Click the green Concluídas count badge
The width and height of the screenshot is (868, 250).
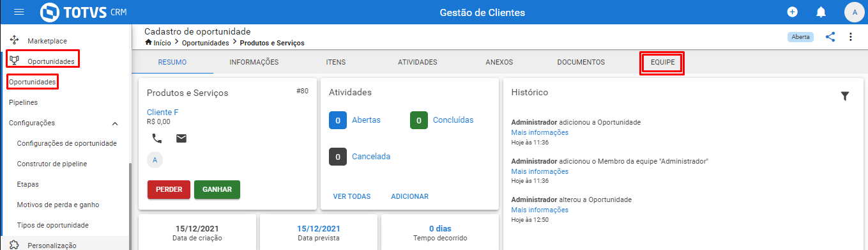419,120
